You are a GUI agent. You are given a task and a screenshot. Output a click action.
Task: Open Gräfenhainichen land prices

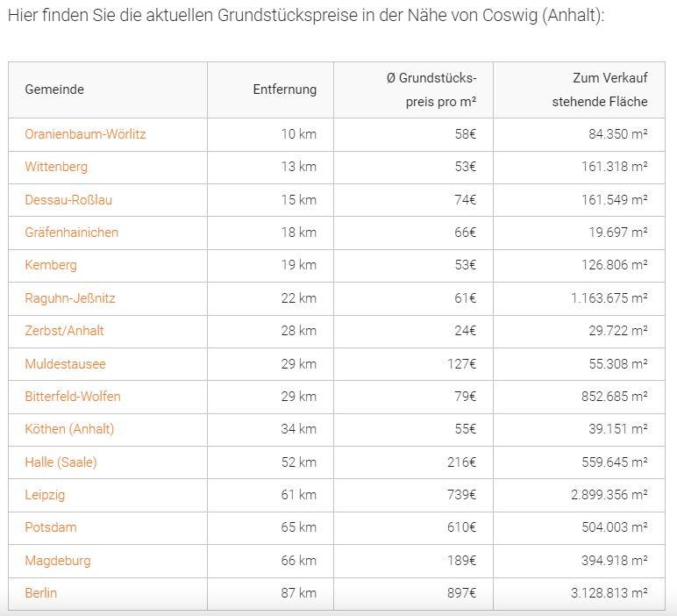tap(71, 233)
